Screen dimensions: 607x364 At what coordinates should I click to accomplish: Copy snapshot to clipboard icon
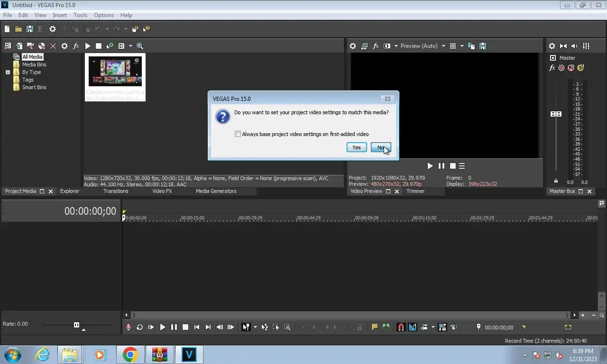pos(471,46)
